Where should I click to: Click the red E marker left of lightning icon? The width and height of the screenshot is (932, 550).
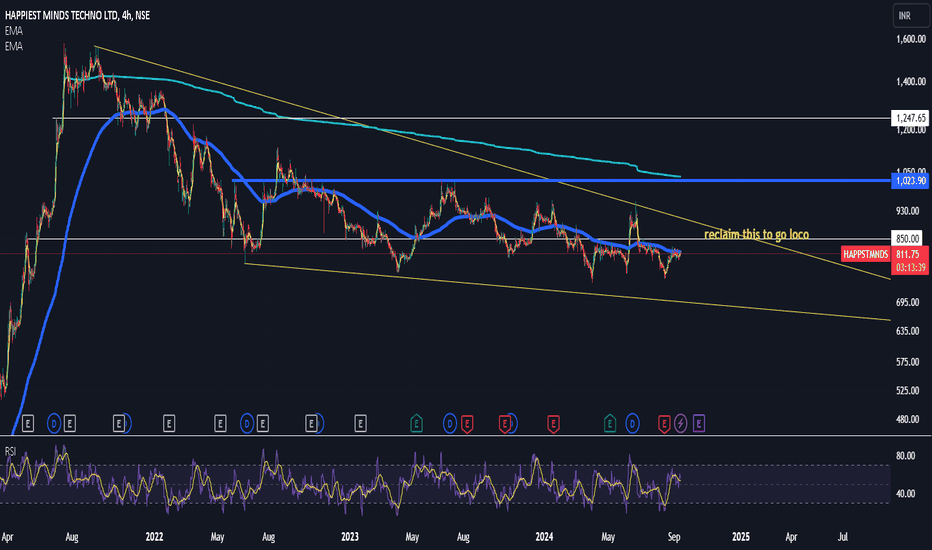(664, 423)
